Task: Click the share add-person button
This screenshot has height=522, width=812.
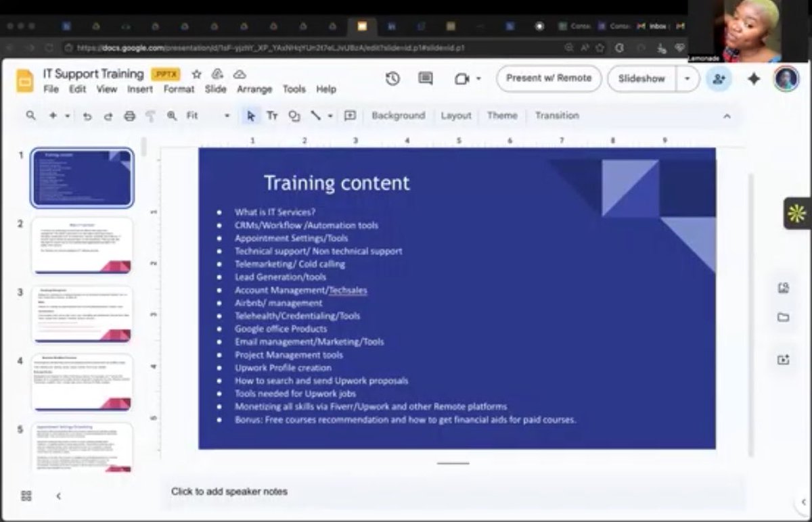Action: [x=719, y=78]
